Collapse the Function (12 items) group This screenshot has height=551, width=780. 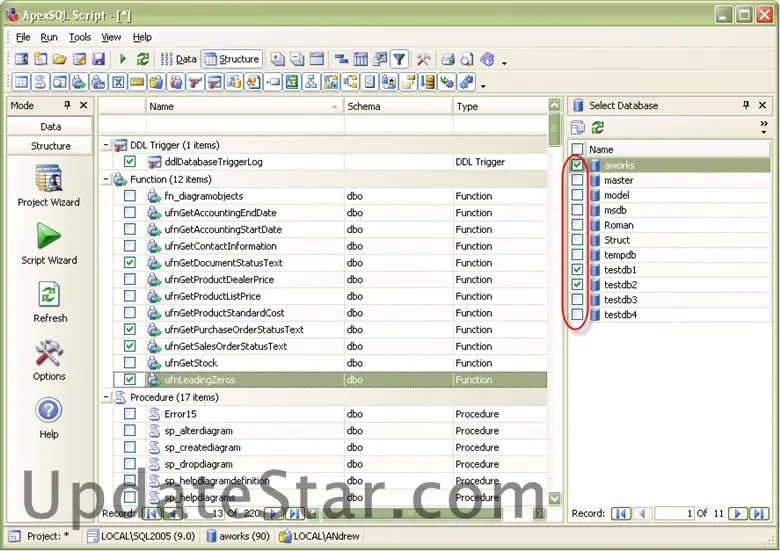point(106,179)
